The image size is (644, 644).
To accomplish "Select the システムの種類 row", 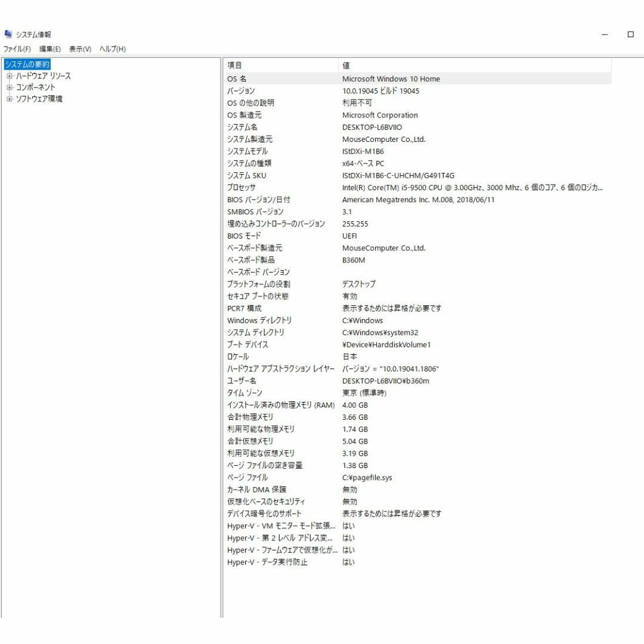I will [418, 163].
